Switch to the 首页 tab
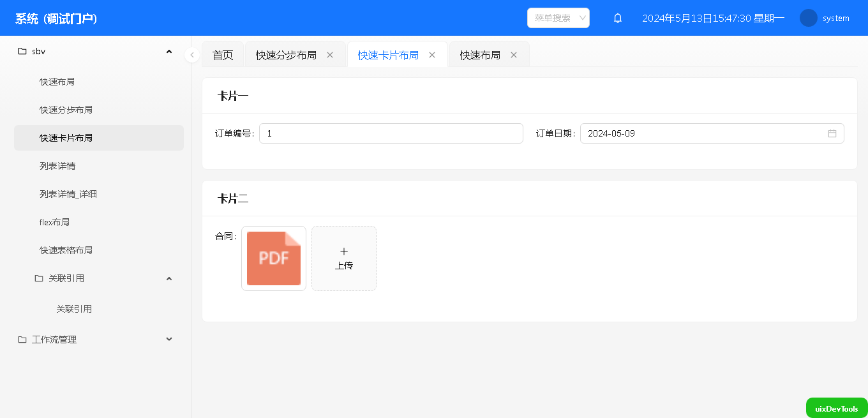868x418 pixels. 223,56
